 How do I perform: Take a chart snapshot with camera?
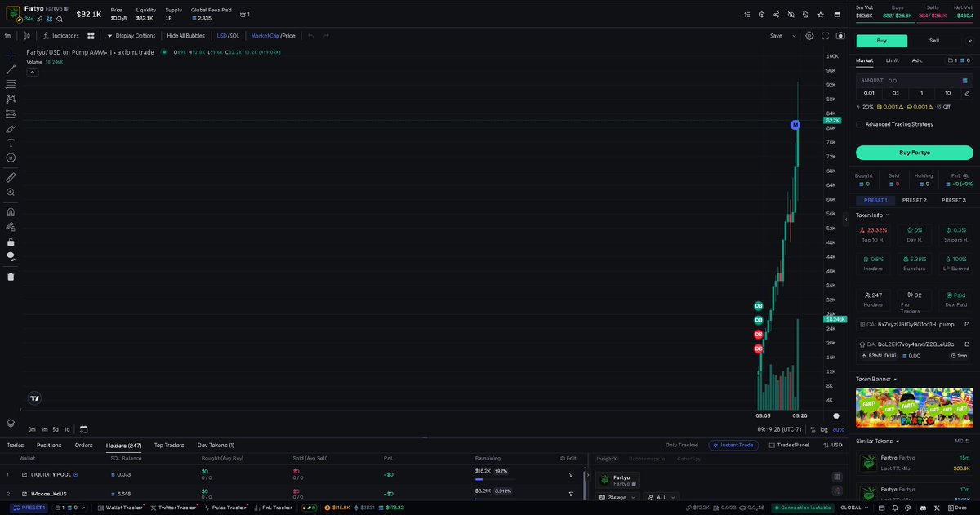point(840,36)
